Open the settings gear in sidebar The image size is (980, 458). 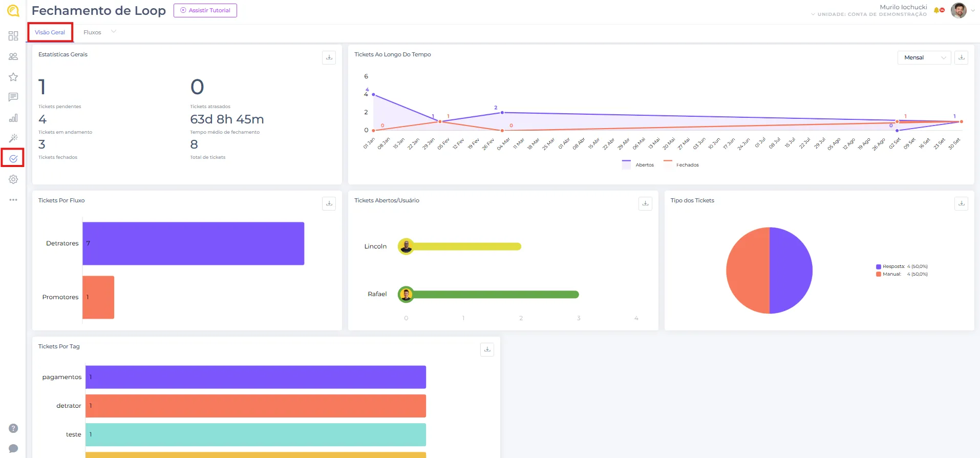tap(13, 179)
